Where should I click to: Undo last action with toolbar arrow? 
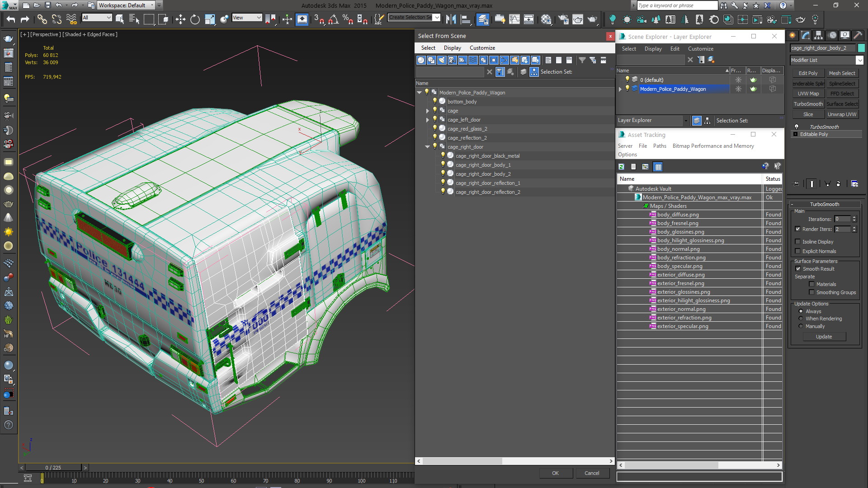coord(11,19)
